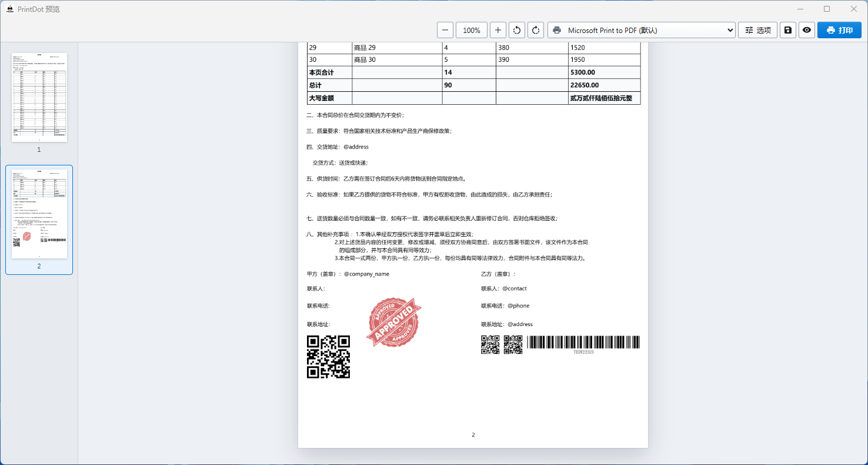Click the total amount 22650.00 cell
Image resolution: width=868 pixels, height=465 pixels.
[604, 85]
